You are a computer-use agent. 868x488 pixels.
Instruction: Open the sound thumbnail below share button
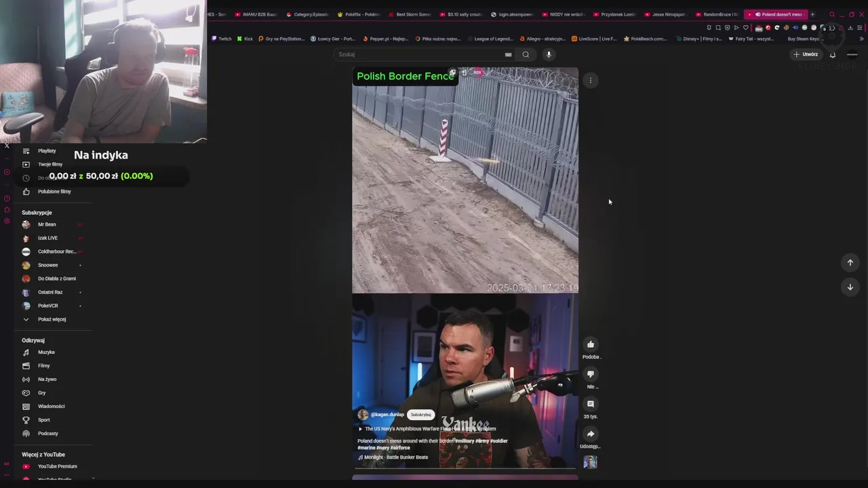[590, 462]
